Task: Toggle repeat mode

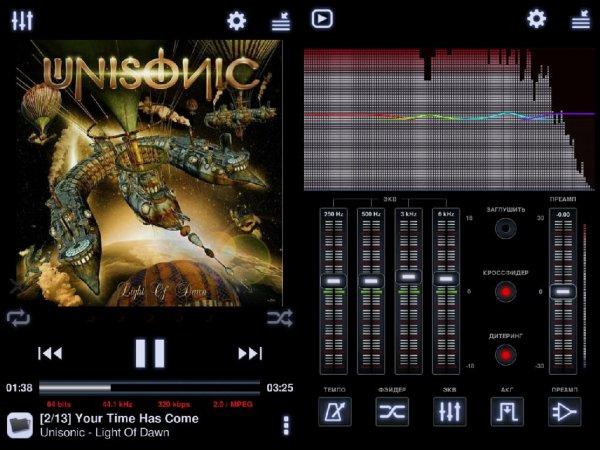Action: coord(18,318)
